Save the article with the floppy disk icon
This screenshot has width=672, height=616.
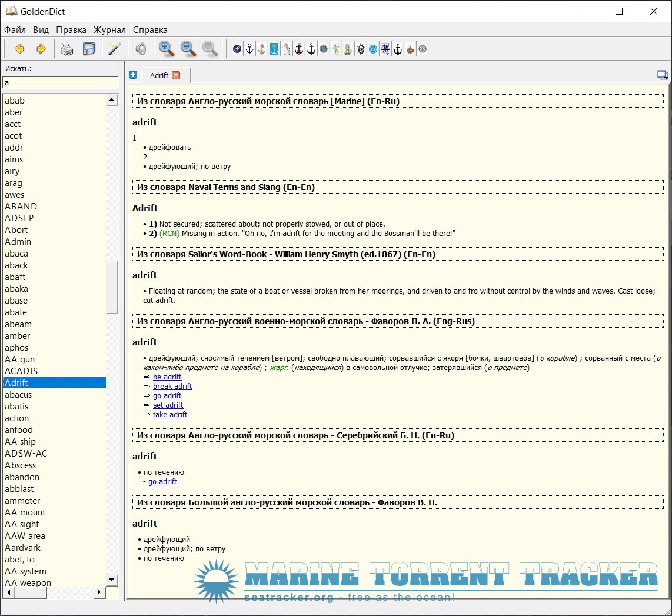[89, 49]
